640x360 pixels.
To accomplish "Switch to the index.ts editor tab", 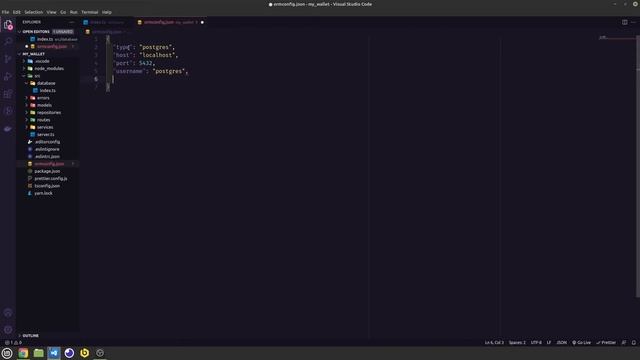I will point(107,22).
